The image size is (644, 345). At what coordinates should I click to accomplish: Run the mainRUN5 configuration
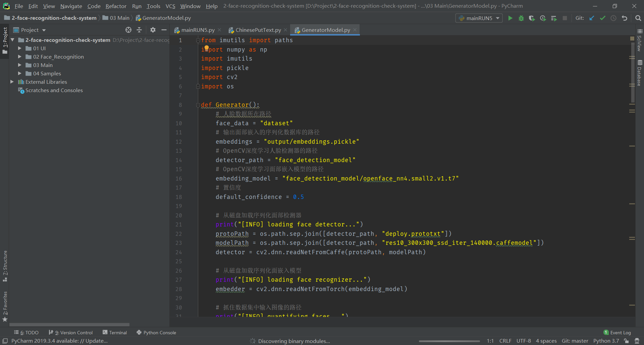[510, 18]
